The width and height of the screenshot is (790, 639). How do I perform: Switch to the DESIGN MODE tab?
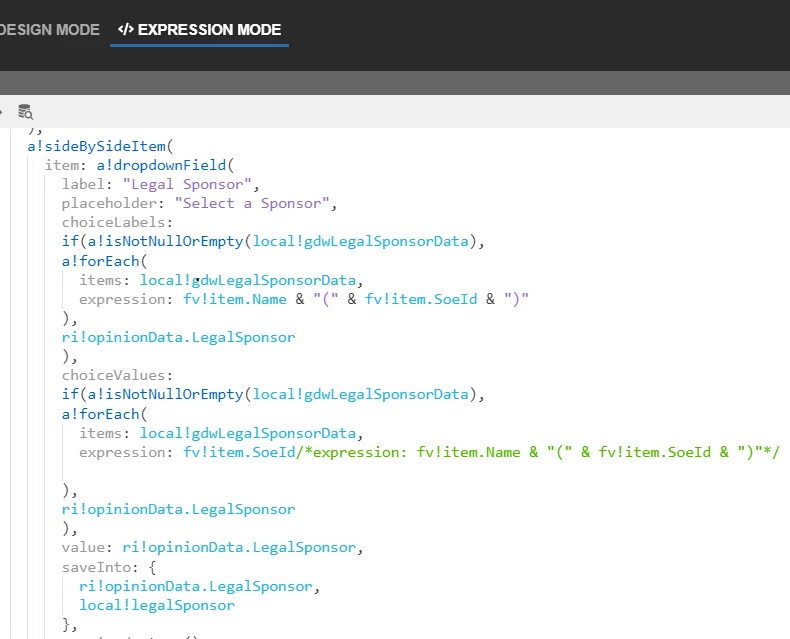(x=49, y=30)
